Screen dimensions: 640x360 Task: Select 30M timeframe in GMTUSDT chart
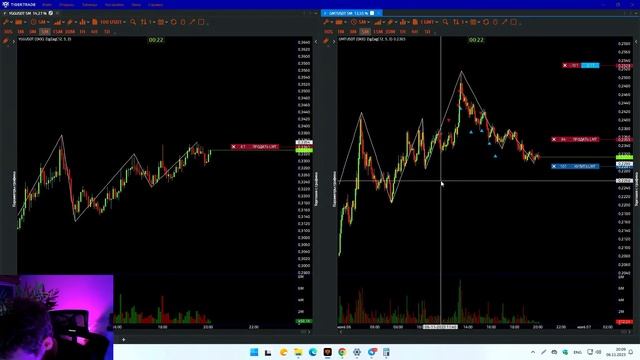[x=390, y=31]
